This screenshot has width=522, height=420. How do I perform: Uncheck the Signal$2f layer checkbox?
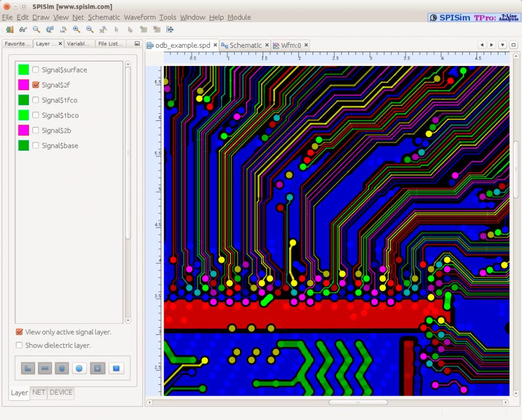(x=36, y=85)
